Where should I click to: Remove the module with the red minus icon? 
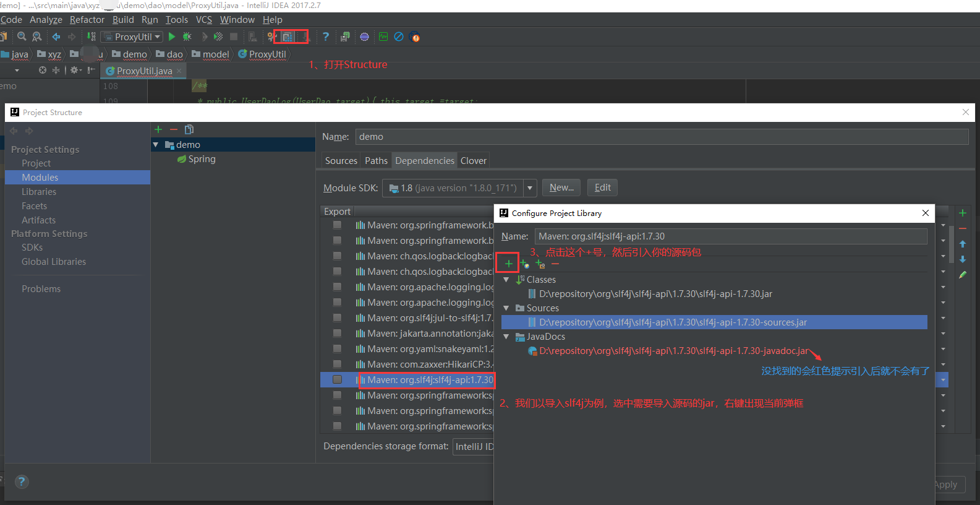click(x=174, y=129)
